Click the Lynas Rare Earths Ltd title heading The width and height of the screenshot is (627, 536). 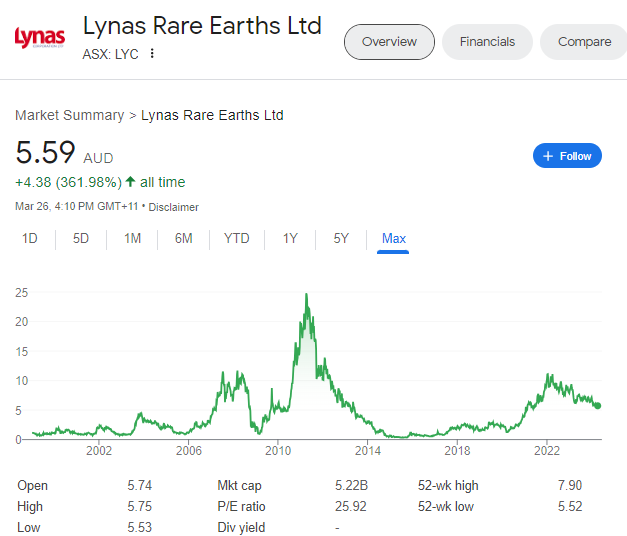(x=202, y=26)
